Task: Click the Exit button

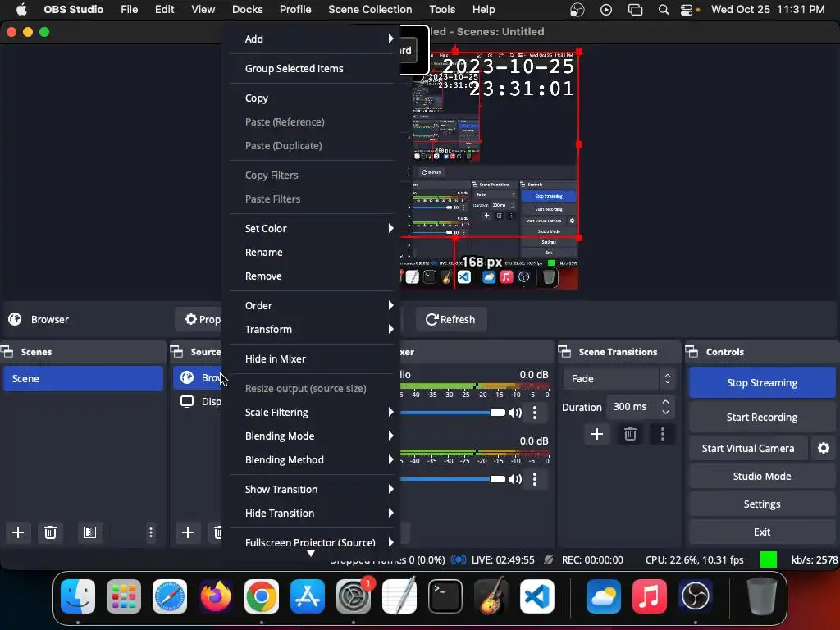Action: click(x=762, y=532)
